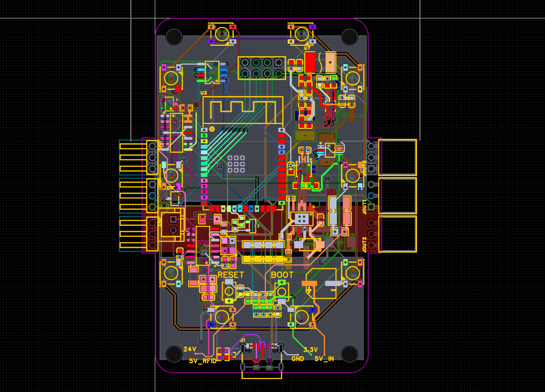This screenshot has height=392, width=545.
Task: Select the U3 reference designator
Action: [204, 93]
